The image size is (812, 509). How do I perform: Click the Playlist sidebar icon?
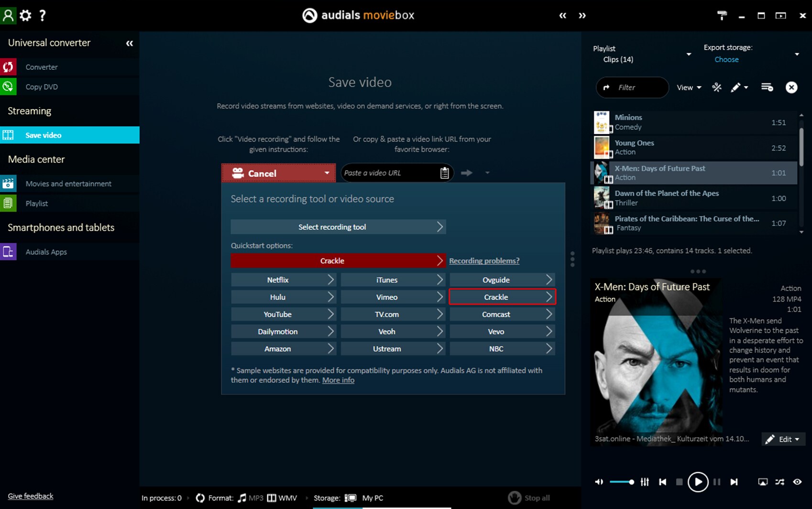click(x=8, y=203)
